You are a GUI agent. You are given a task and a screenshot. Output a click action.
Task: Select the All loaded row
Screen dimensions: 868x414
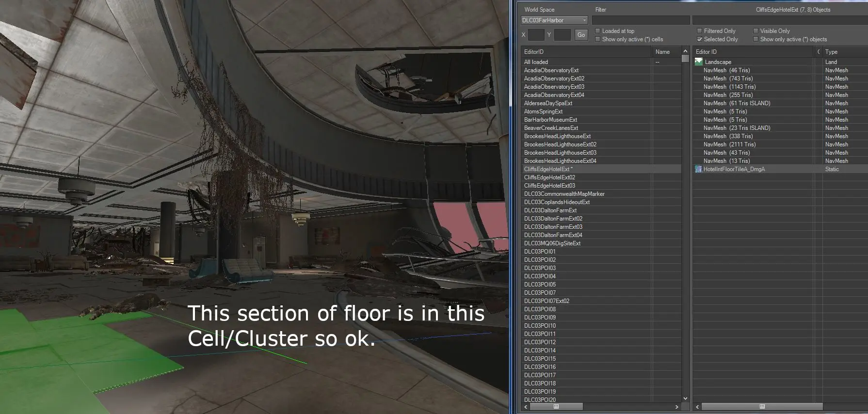coord(601,62)
